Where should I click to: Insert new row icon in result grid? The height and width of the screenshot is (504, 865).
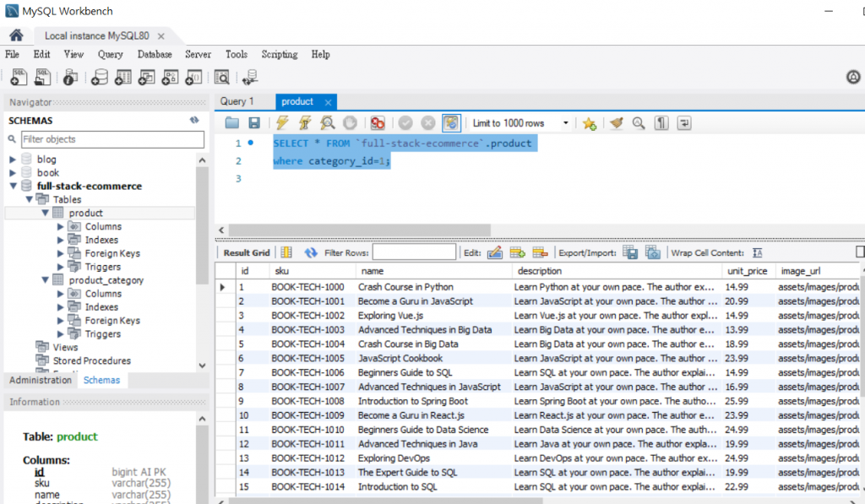(518, 252)
